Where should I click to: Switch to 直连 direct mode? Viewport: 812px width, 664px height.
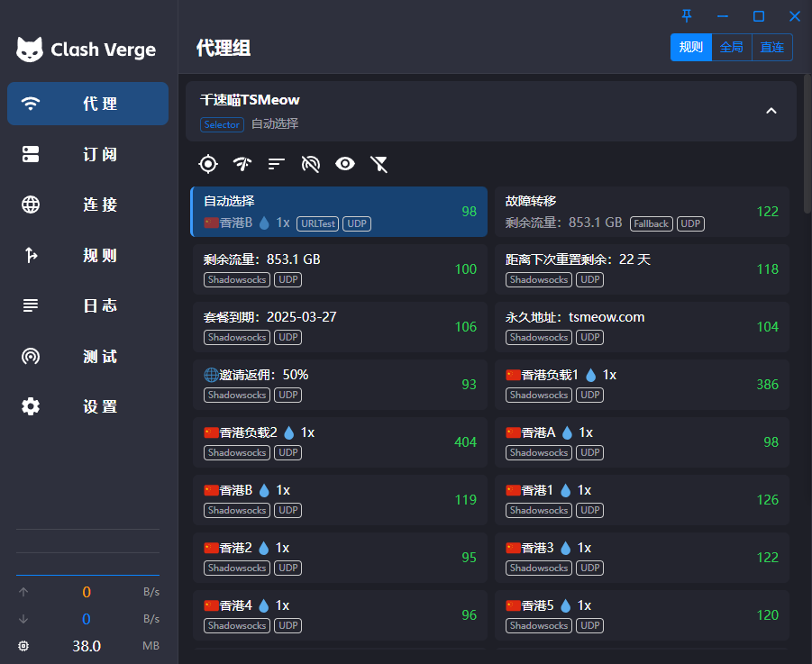coord(772,47)
